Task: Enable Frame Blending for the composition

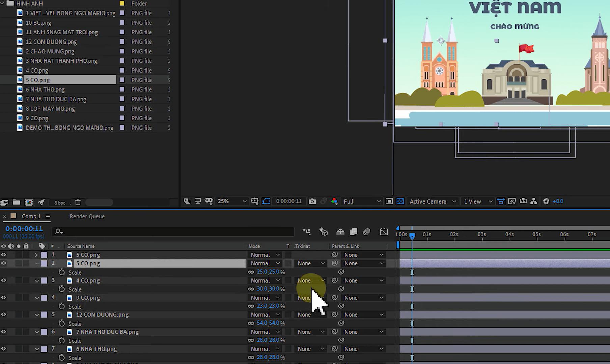Action: pos(354,232)
